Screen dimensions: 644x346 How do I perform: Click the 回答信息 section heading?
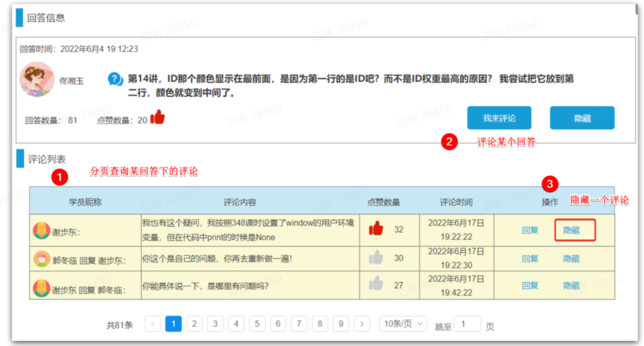(x=46, y=18)
